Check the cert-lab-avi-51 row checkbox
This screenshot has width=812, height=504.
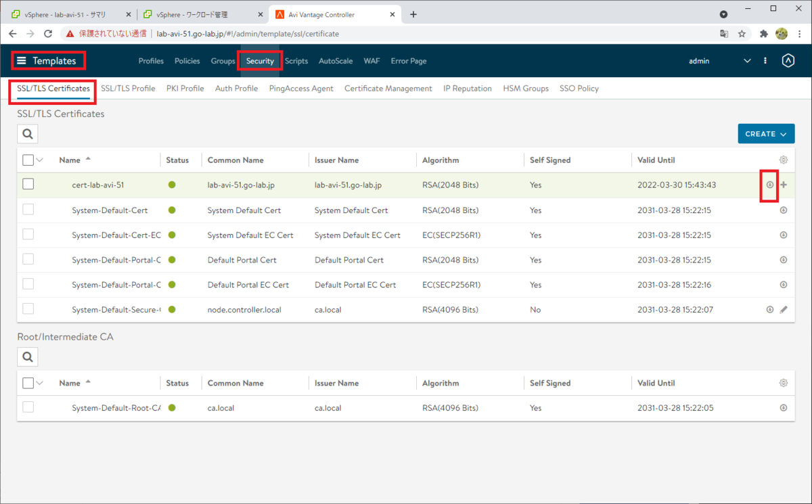(28, 184)
